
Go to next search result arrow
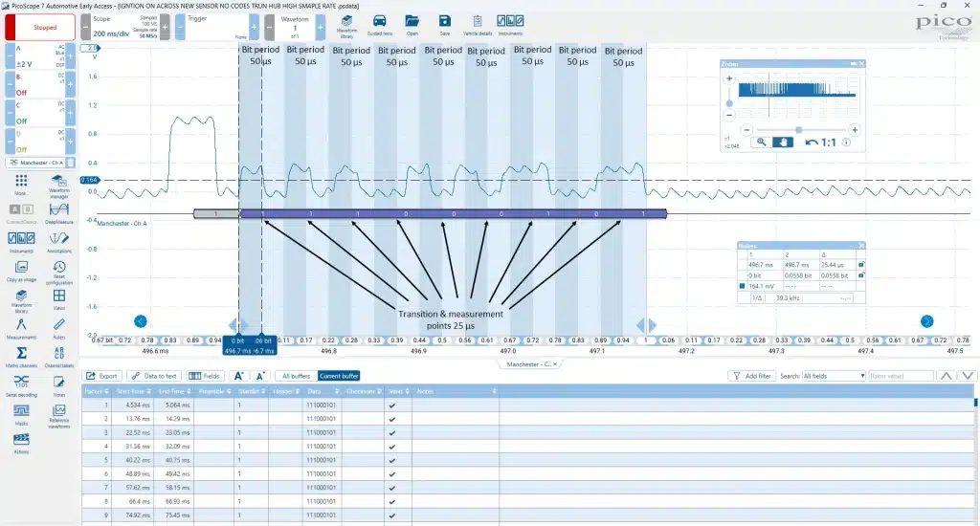[968, 376]
